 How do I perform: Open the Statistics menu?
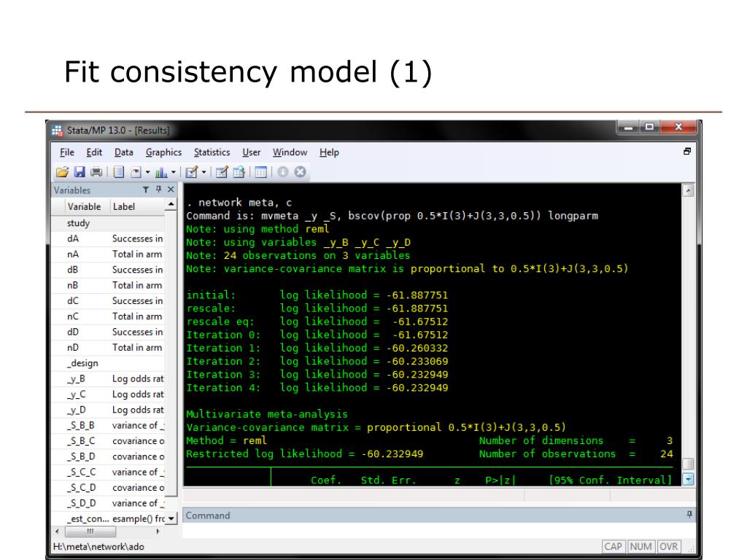(212, 152)
